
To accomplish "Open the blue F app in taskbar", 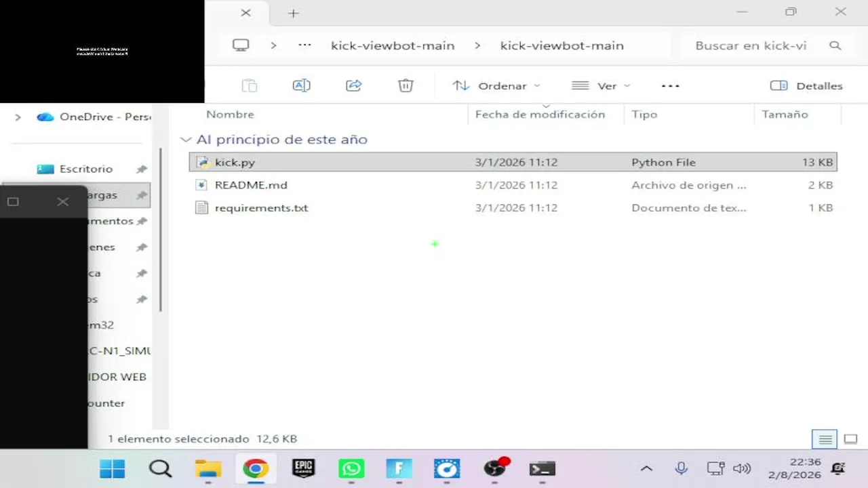I will tap(399, 468).
